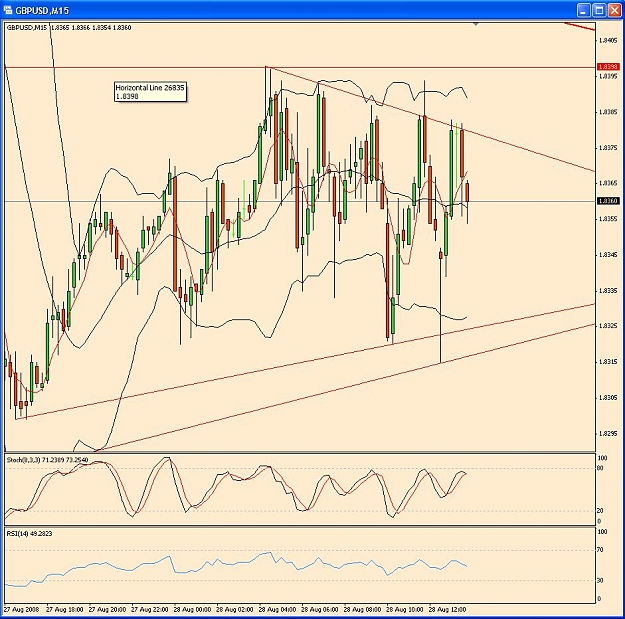Click the 1.8325 price axis value
Image resolution: width=625 pixels, height=619 pixels.
(608, 326)
